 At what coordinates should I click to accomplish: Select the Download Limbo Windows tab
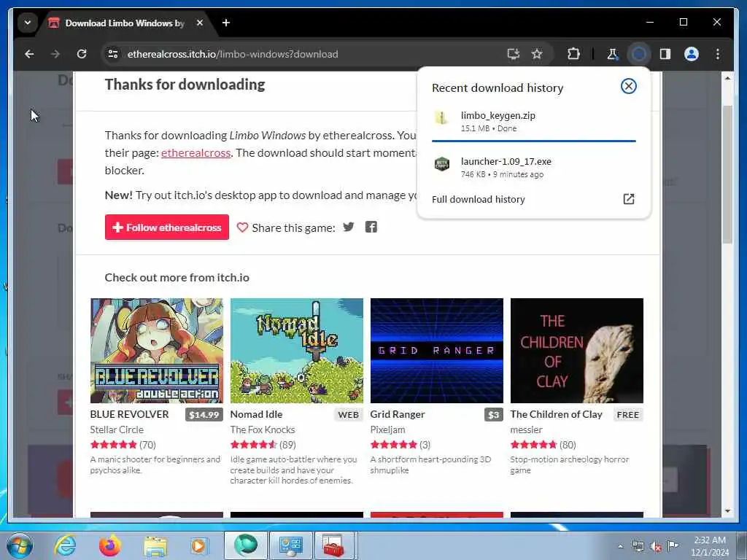pyautogui.click(x=126, y=23)
